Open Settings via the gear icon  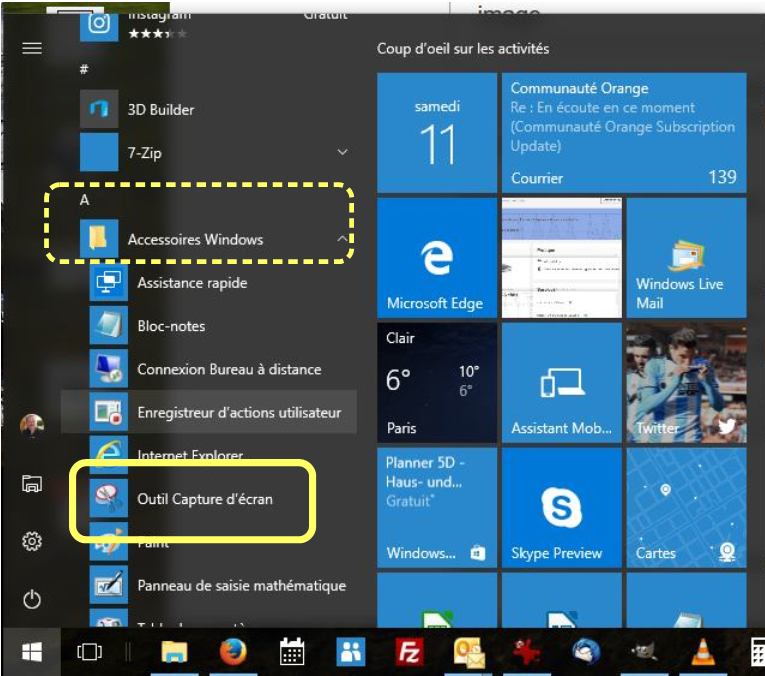point(32,541)
